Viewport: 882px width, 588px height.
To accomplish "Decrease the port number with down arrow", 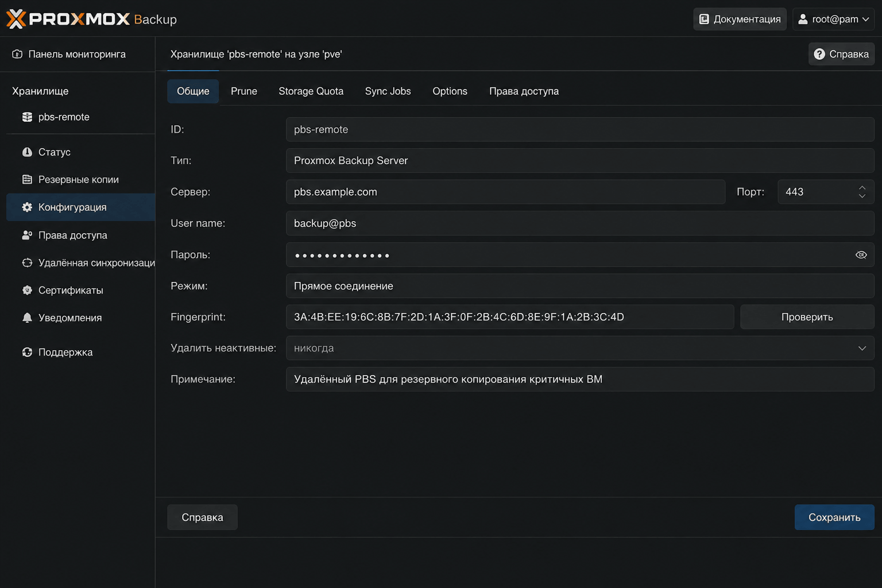I will pos(862,196).
